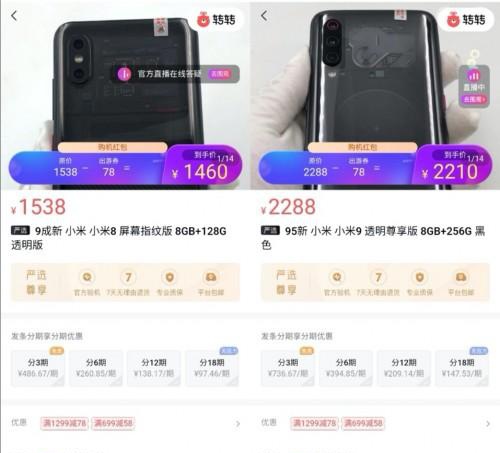Expand the 优惠 coupons row on the left listing
This screenshot has height=453, width=500.
coord(125,423)
